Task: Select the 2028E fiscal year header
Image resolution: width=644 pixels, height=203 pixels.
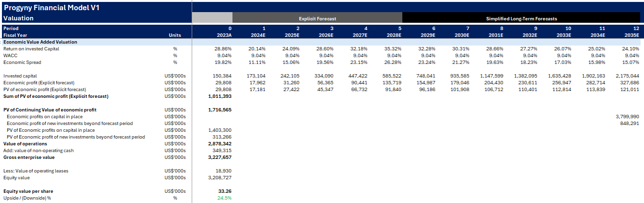Action: coord(394,35)
